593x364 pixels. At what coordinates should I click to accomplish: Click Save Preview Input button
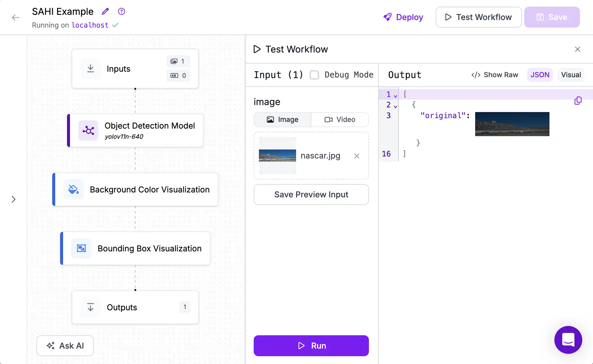[x=311, y=194]
